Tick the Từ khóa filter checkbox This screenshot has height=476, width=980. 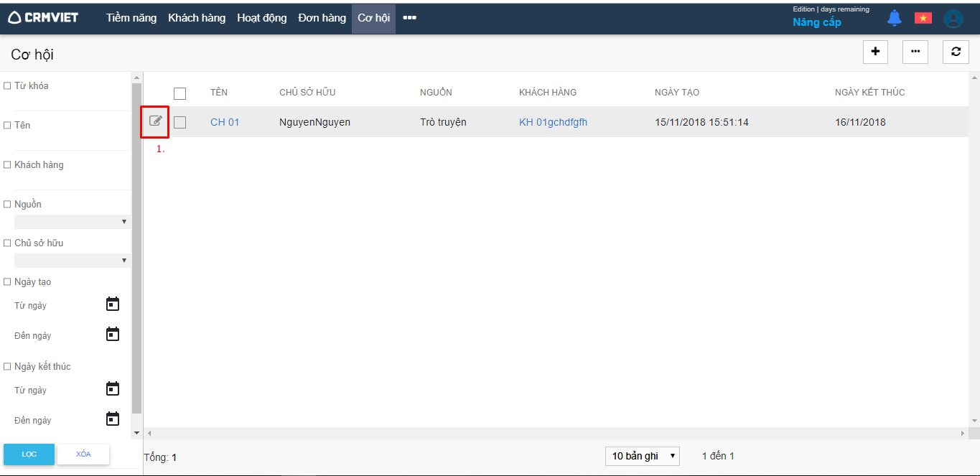point(7,85)
